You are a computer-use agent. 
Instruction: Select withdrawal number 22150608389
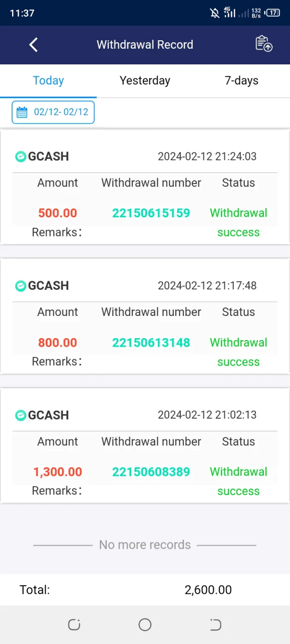coord(151,472)
